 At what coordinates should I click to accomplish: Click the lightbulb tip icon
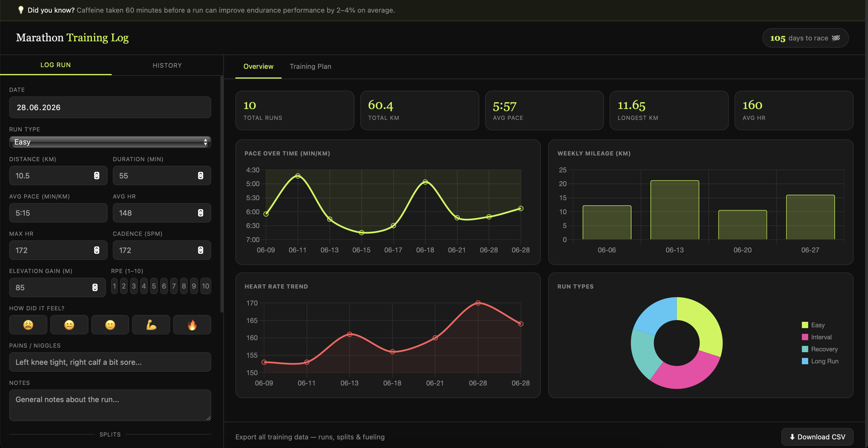pos(21,10)
